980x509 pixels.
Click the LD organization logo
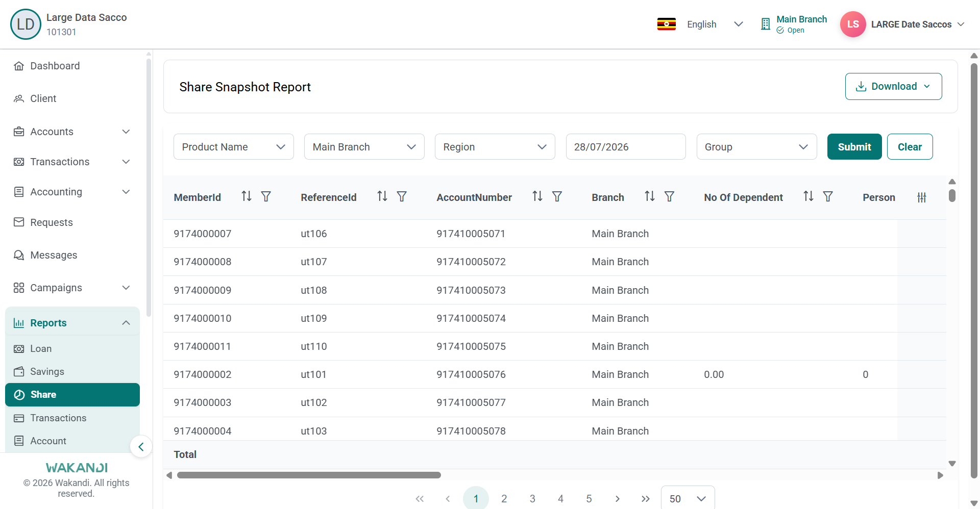(x=26, y=24)
